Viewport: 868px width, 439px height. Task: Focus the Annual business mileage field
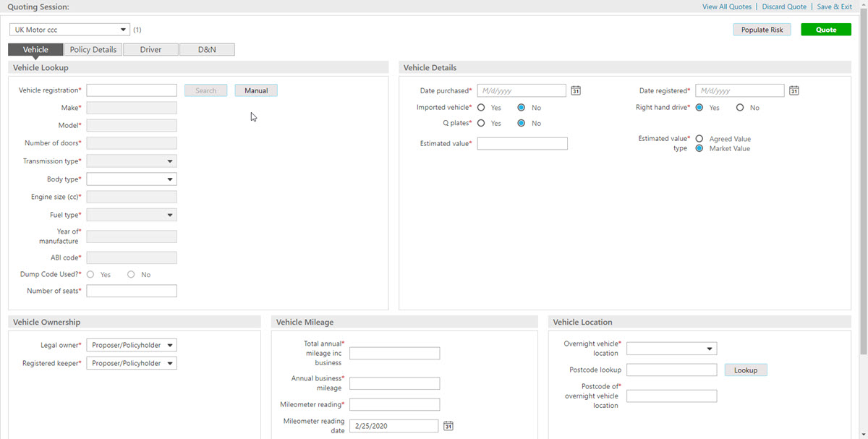pyautogui.click(x=395, y=383)
